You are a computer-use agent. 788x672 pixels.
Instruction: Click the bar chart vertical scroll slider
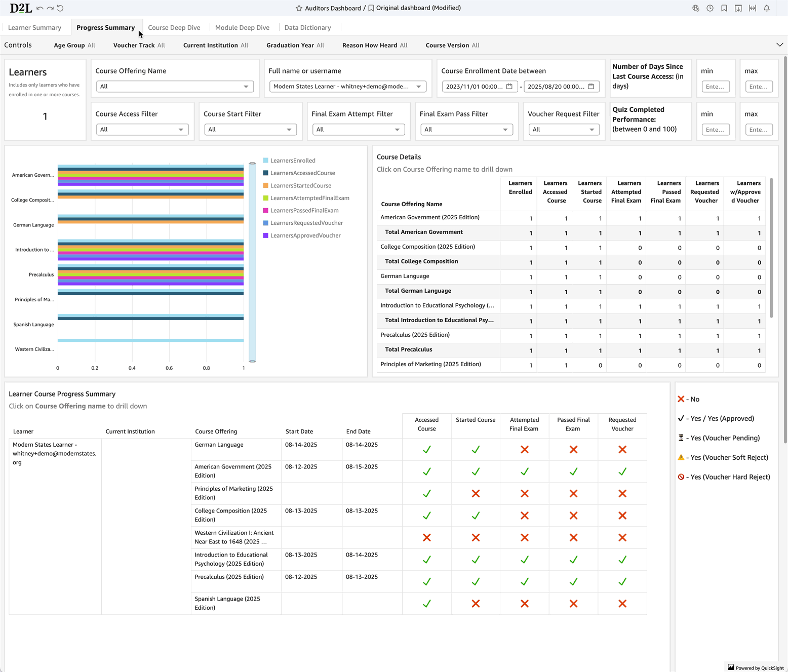[252, 262]
